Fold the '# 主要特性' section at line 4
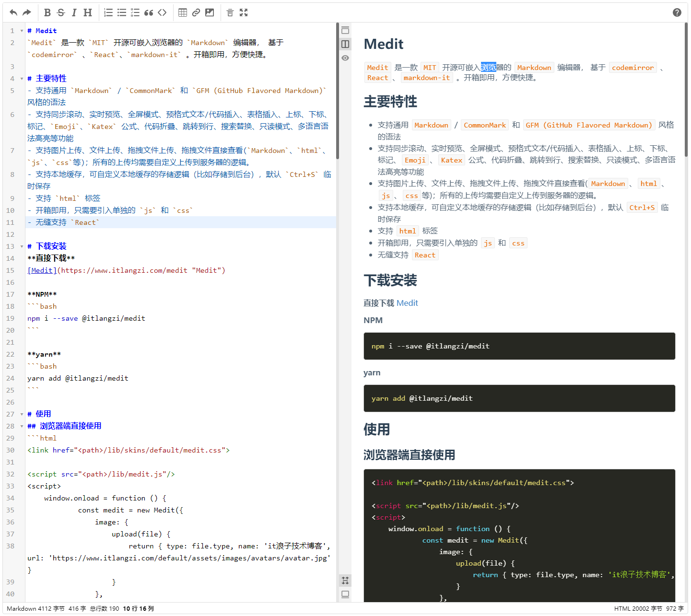This screenshot has height=616, width=691. (22, 79)
